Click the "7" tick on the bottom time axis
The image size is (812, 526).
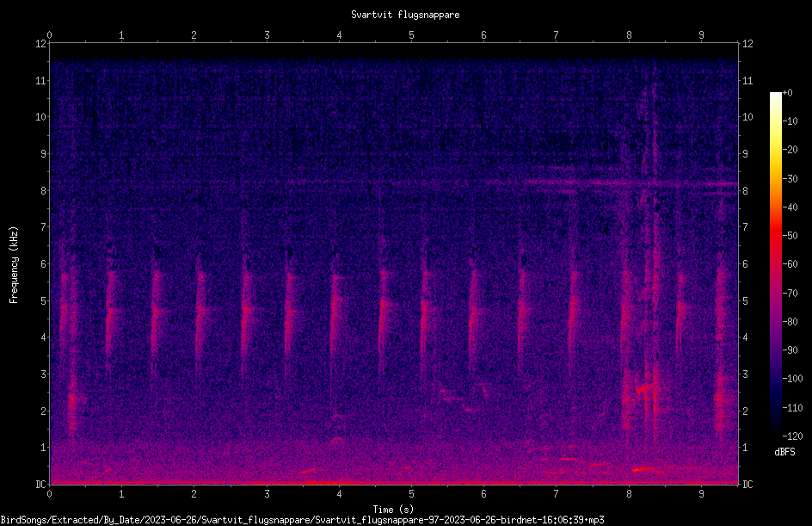point(557,494)
